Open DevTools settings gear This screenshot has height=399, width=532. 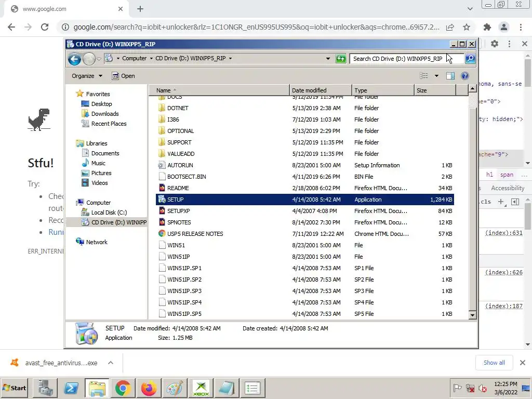(495, 44)
